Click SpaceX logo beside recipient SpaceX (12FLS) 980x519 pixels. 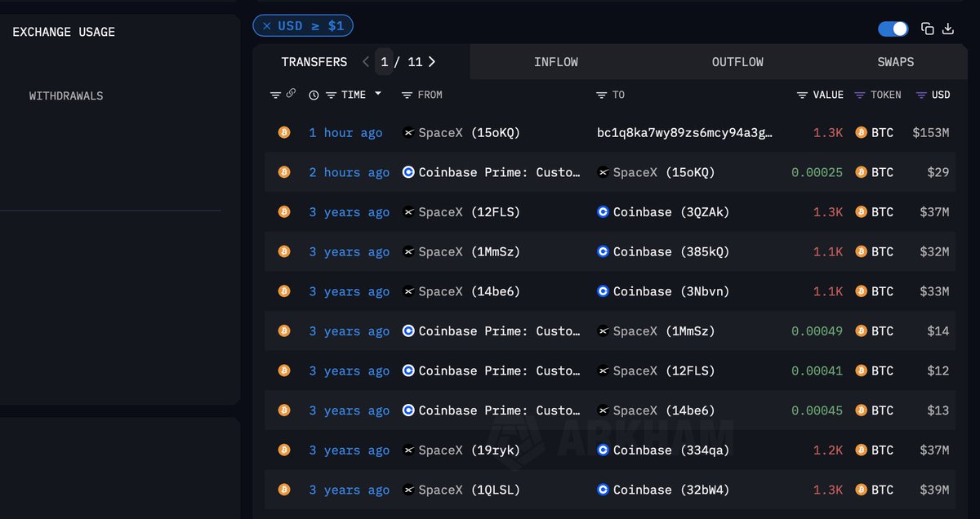coord(604,370)
